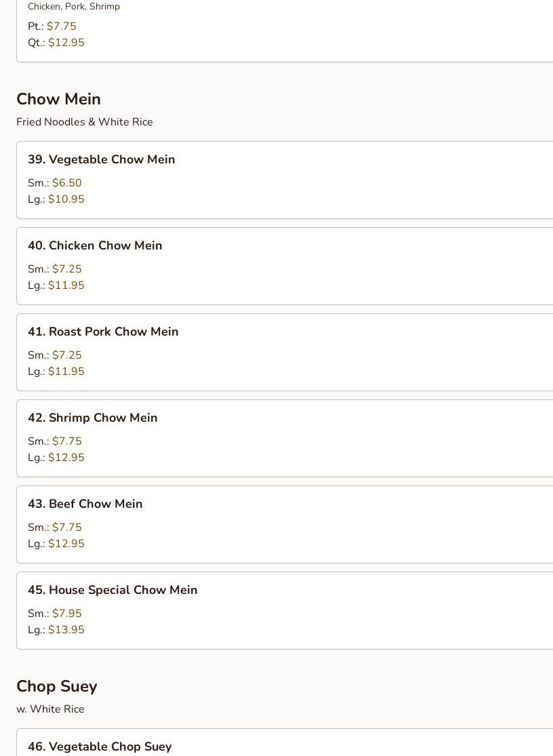Click the Chop Suey section heading

tap(57, 686)
